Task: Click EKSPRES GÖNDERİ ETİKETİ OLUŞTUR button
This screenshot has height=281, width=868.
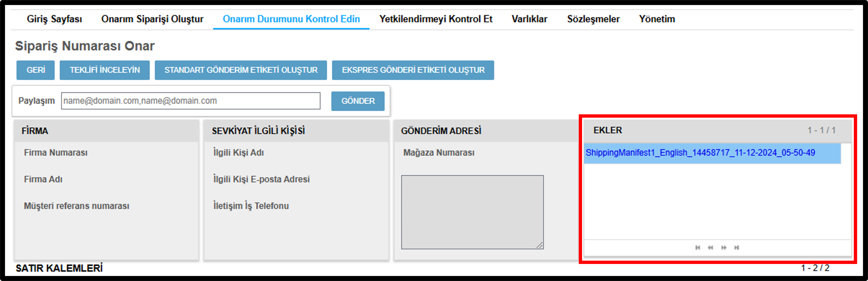Action: click(413, 70)
